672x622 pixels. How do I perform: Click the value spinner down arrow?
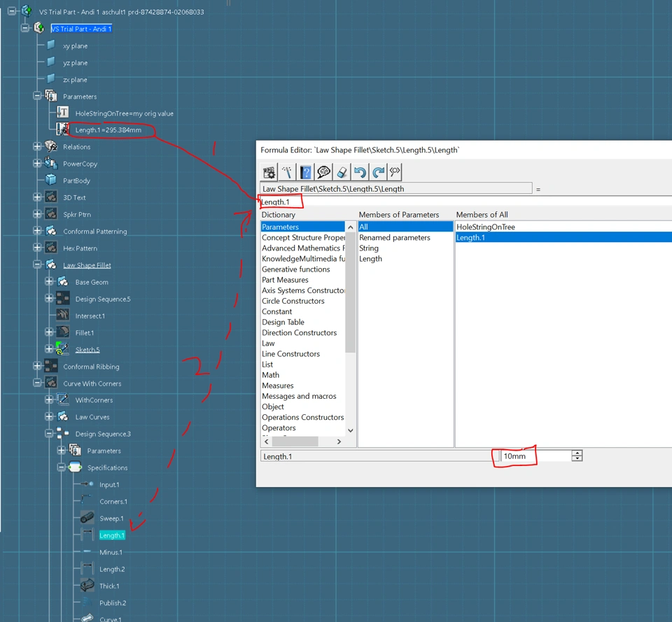(x=577, y=458)
